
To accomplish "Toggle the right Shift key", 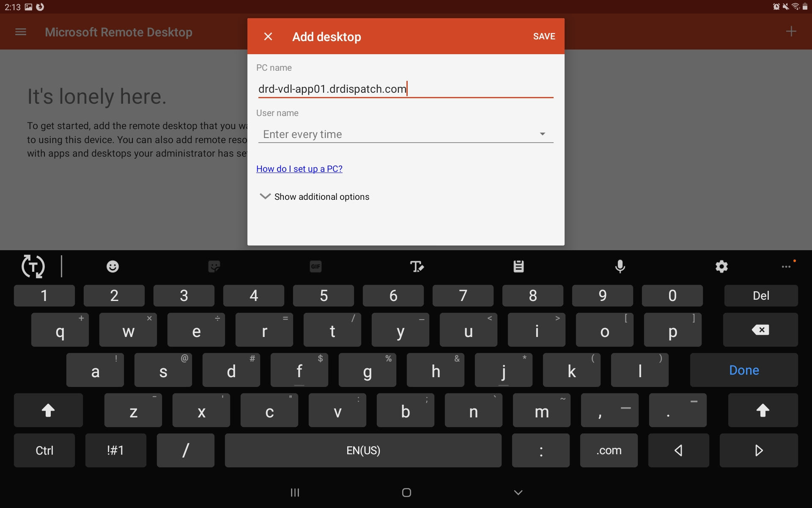I will [x=763, y=410].
